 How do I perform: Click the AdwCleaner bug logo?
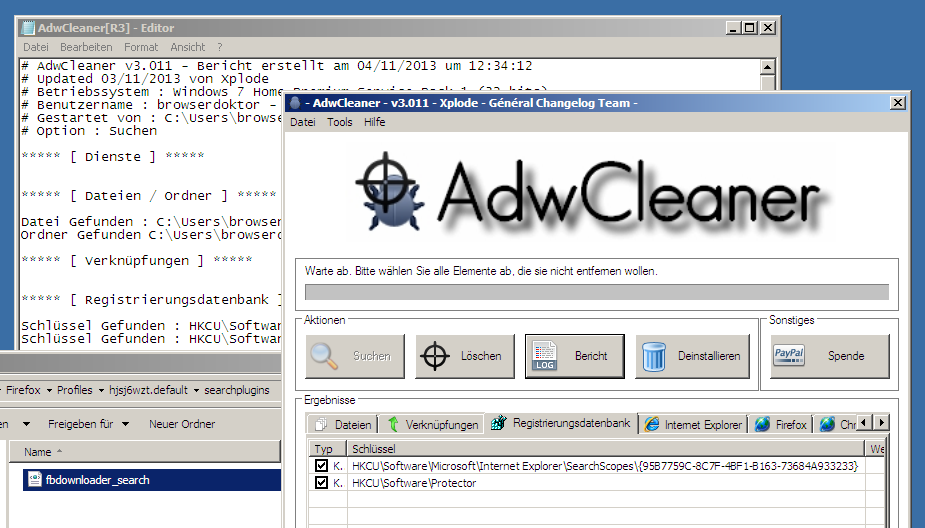(x=389, y=192)
